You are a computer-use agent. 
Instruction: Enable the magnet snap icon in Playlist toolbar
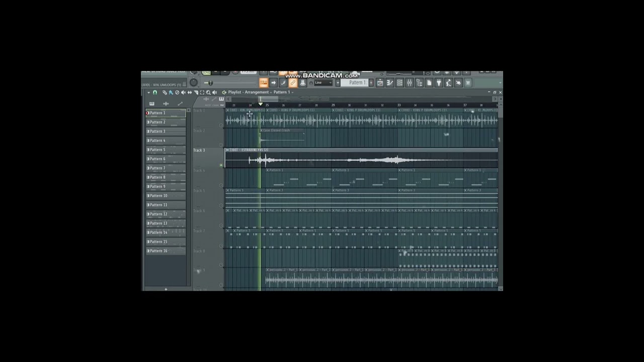point(155,93)
